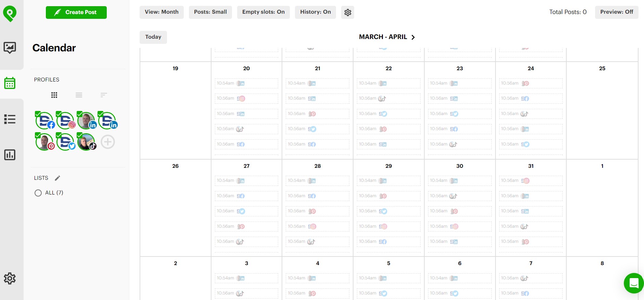This screenshot has width=644, height=300.
Task: Change the Posts: Small size option
Action: [x=210, y=12]
